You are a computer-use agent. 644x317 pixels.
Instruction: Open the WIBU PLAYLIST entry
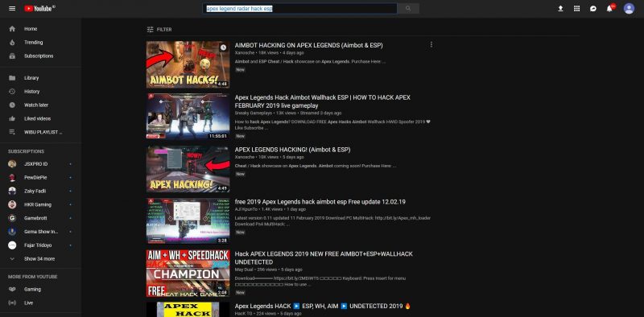(41, 132)
